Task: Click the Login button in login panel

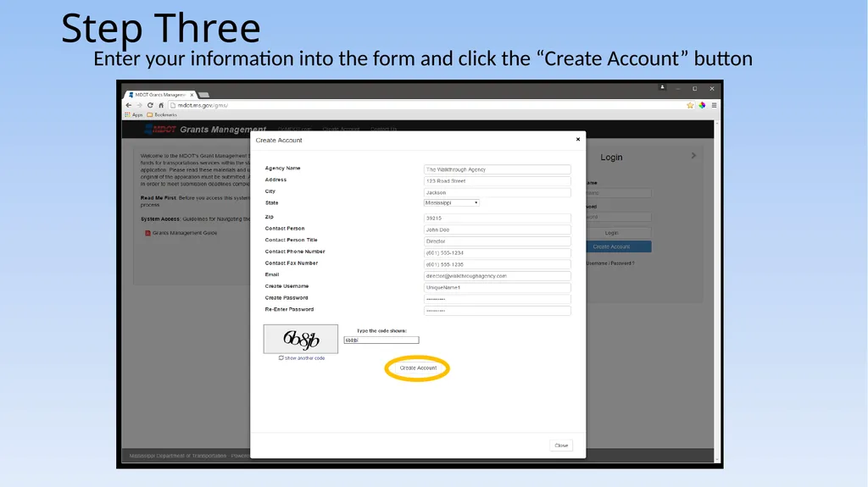Action: click(x=619, y=233)
